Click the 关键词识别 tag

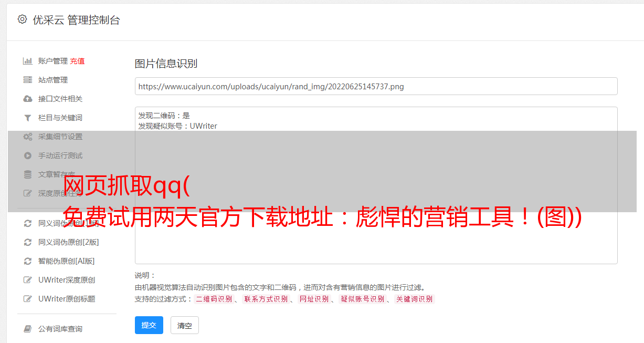click(414, 299)
